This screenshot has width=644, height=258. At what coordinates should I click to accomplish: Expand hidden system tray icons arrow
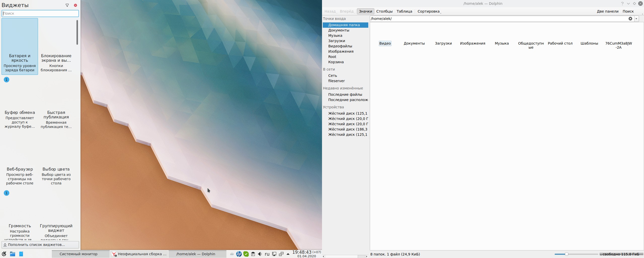click(x=288, y=254)
